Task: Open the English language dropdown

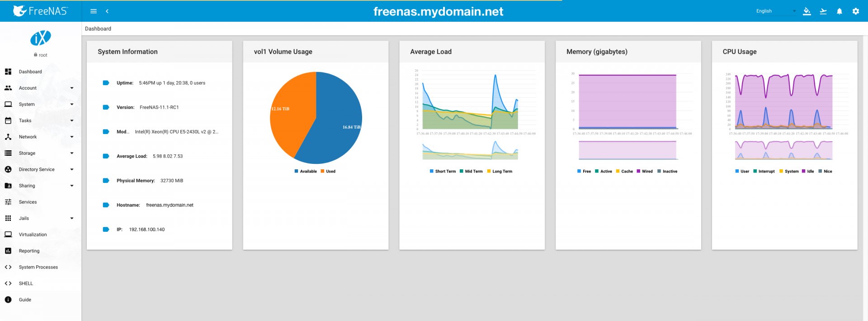Action: point(776,11)
